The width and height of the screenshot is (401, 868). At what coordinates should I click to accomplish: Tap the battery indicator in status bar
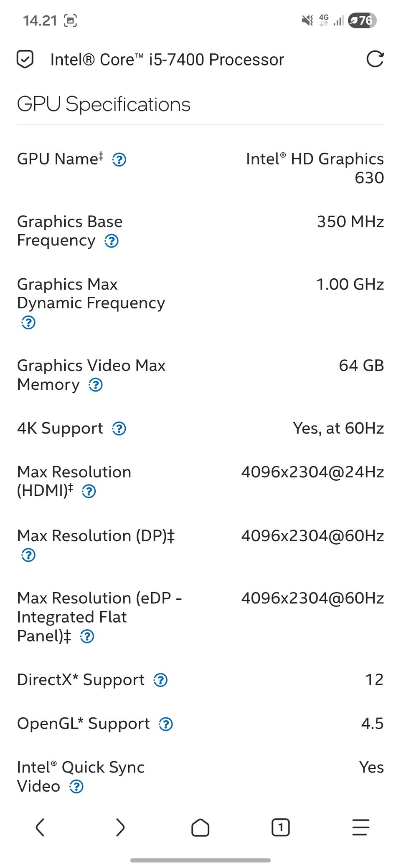tap(362, 20)
